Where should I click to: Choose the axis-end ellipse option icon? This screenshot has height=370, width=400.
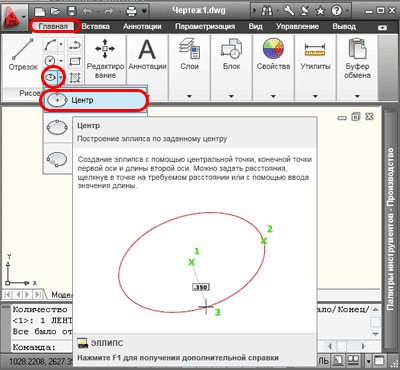[x=57, y=128]
